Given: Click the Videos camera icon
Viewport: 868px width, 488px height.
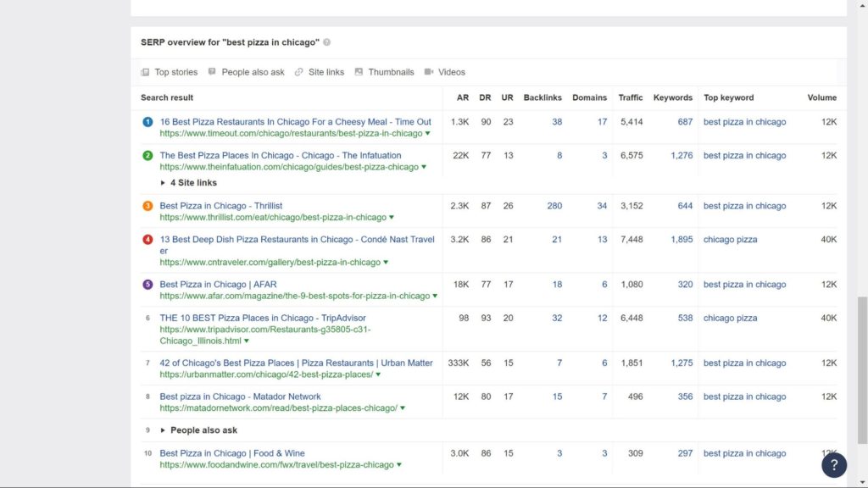Looking at the screenshot, I should pyautogui.click(x=429, y=72).
